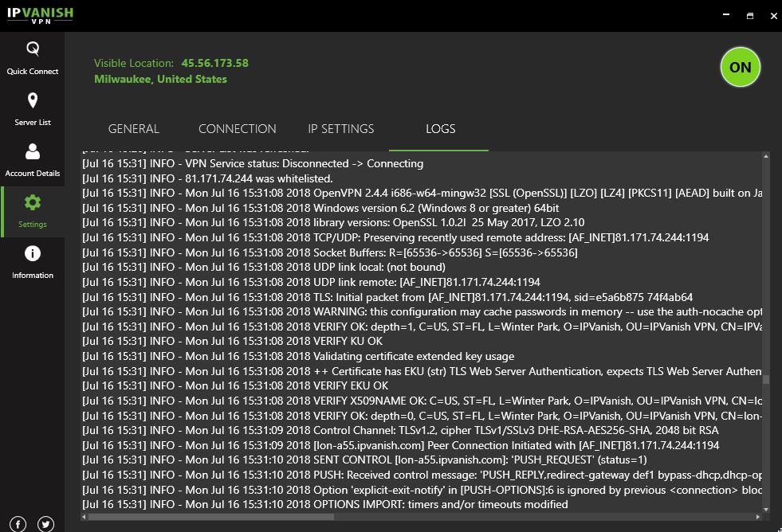Select the Windows version 6.2 log line

point(320,208)
